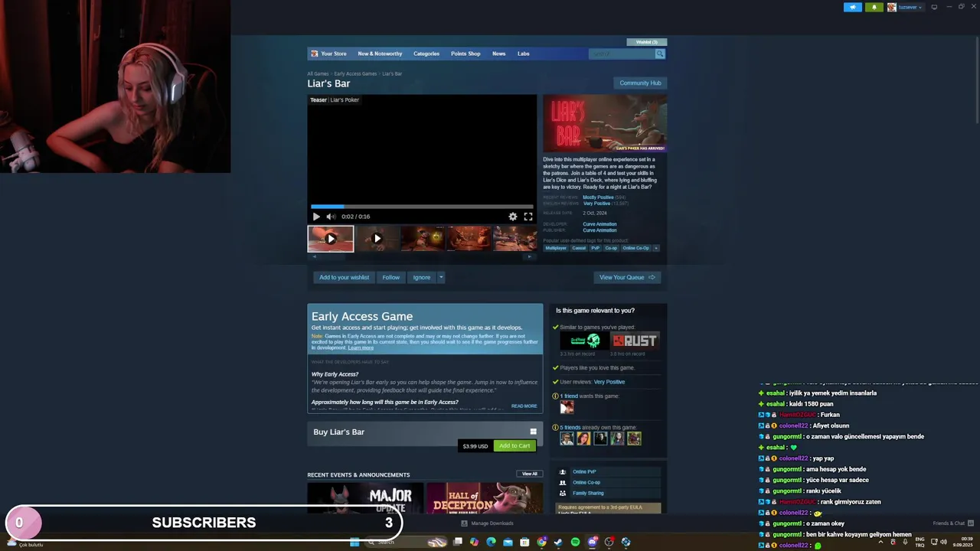Screen dimensions: 980x551
Task: Select the Multiplayer tag
Action: pos(556,248)
